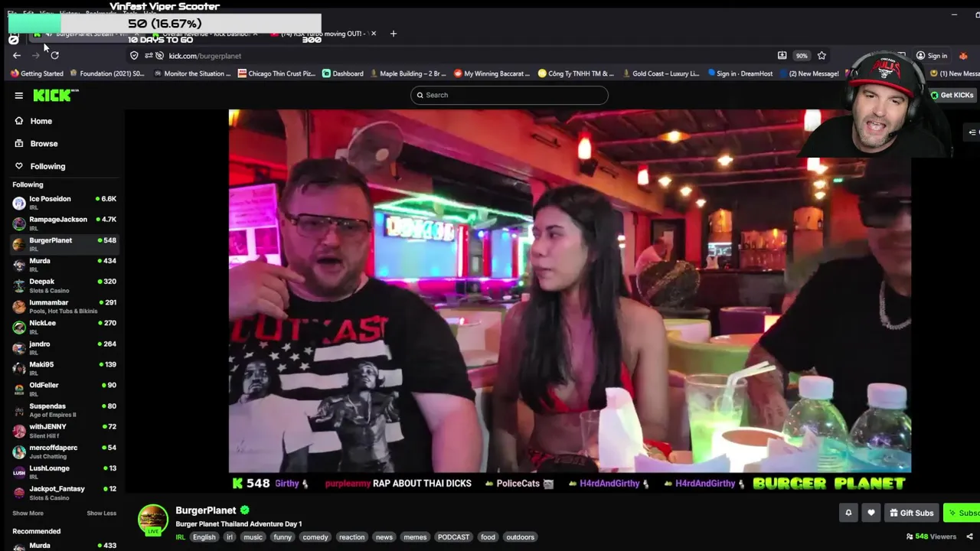Go back with the browser back arrow
980x551 pixels.
(16, 55)
